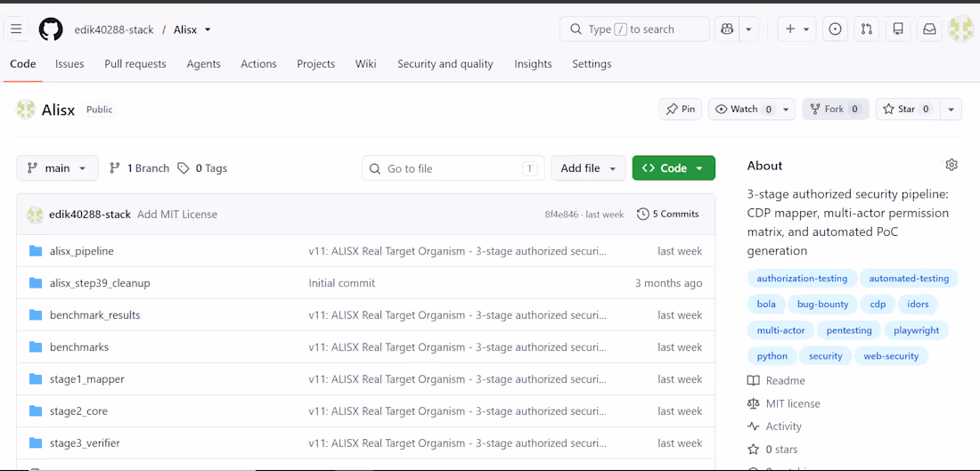Click edik40288-stack commit author avatar
Screen dimensions: 980x471
coord(35,215)
